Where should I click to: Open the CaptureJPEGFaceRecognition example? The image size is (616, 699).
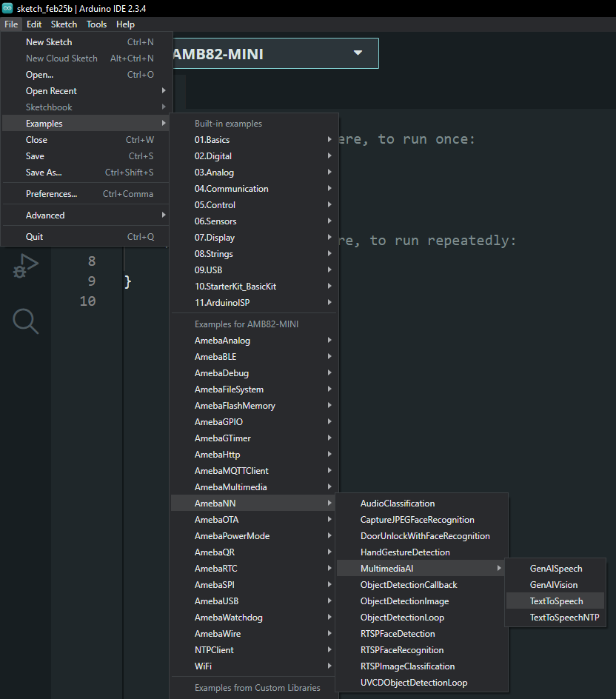pos(422,520)
